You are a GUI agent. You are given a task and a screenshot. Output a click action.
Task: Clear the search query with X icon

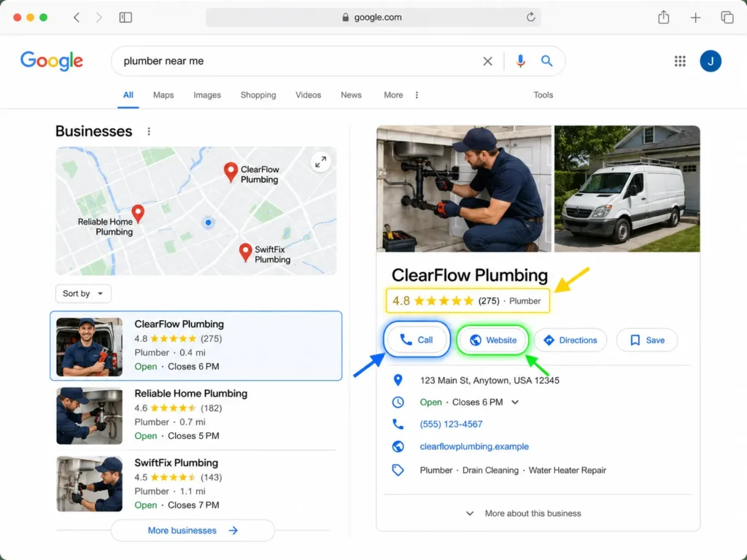pos(487,61)
